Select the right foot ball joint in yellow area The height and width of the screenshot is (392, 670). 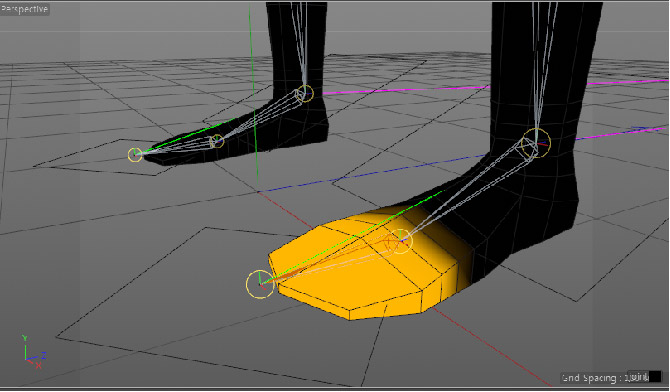click(x=400, y=241)
